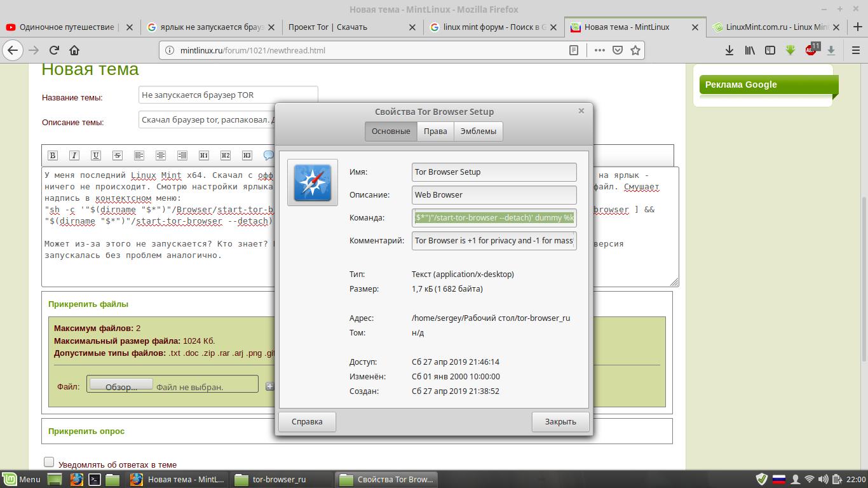The height and width of the screenshot is (488, 868).
Task: Switch to the Права tab
Action: point(435,132)
